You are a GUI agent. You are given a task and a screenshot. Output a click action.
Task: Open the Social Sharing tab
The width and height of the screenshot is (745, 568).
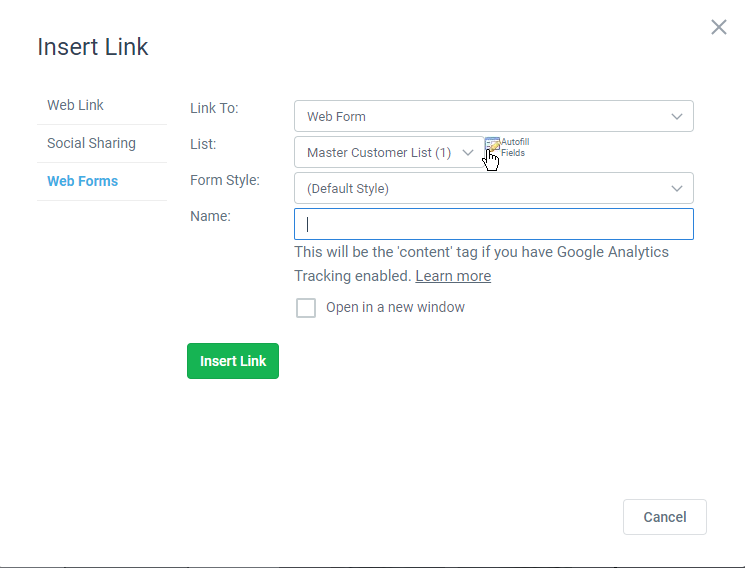click(91, 143)
